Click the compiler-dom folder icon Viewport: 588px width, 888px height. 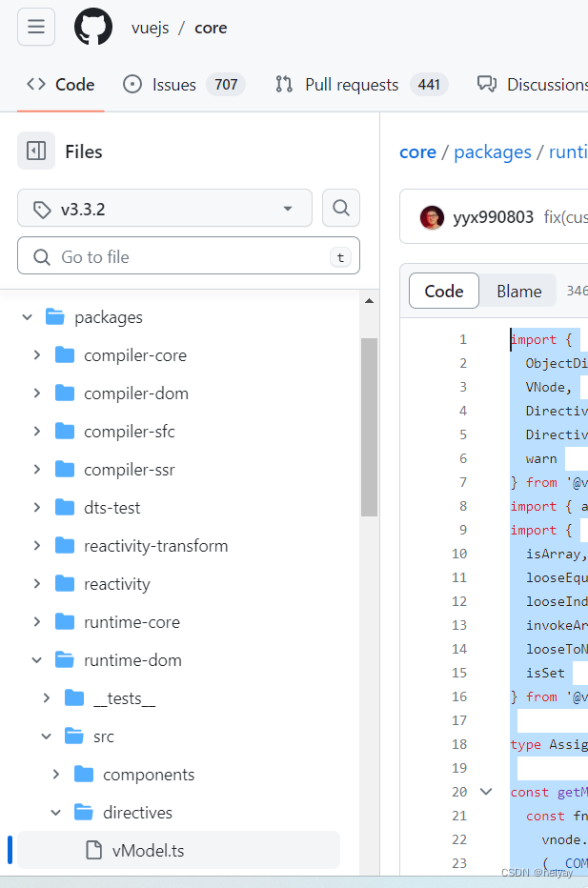point(65,394)
